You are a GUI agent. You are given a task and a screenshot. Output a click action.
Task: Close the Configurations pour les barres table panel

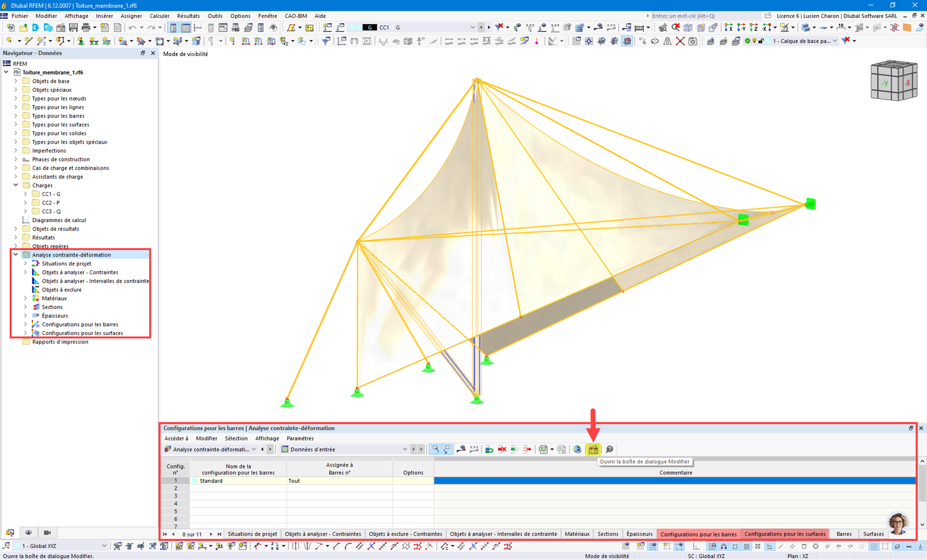pos(921,428)
